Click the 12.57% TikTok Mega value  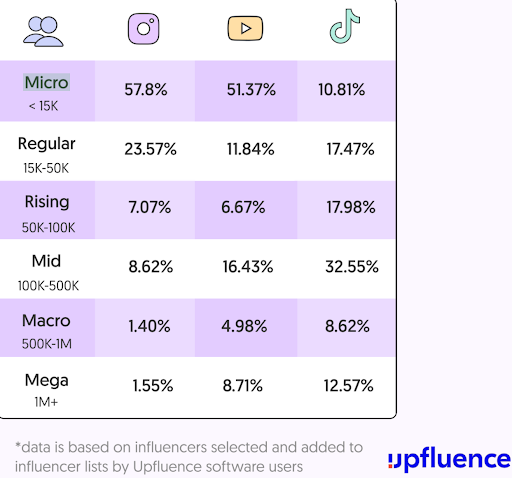pos(349,386)
